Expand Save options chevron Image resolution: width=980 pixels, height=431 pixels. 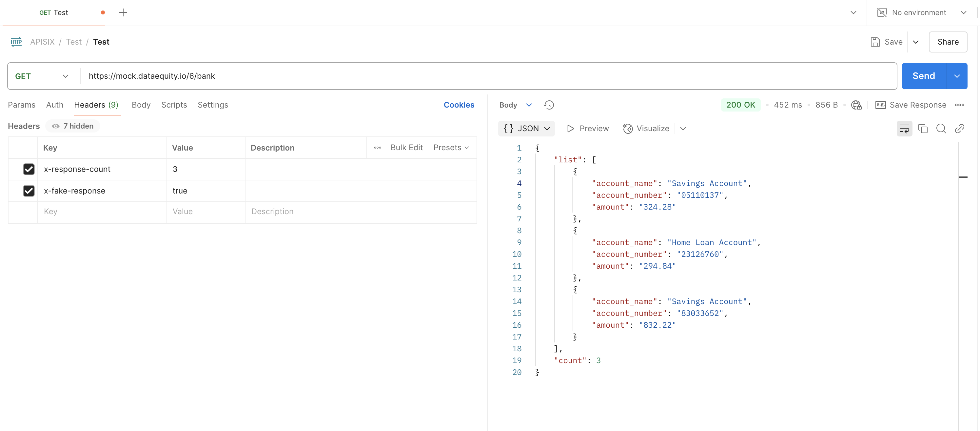(915, 42)
